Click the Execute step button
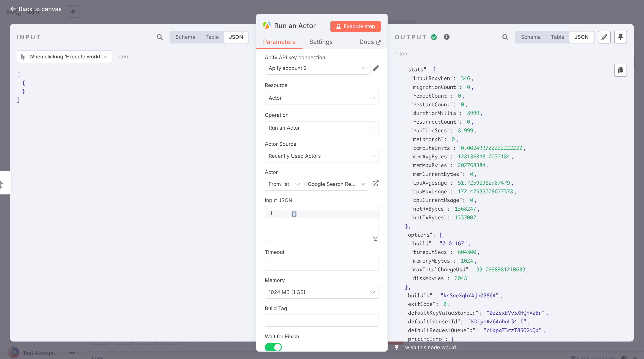The width and height of the screenshot is (644, 359). click(355, 26)
